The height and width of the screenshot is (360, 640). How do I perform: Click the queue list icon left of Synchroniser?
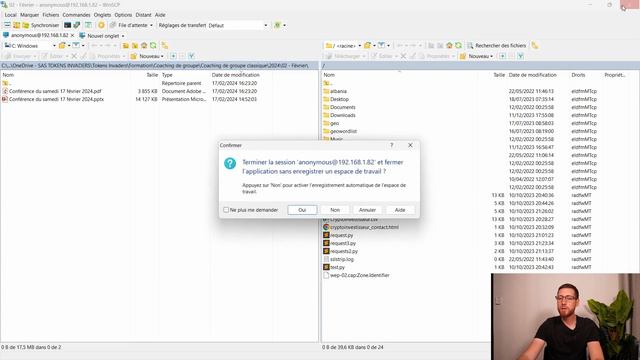7,25
